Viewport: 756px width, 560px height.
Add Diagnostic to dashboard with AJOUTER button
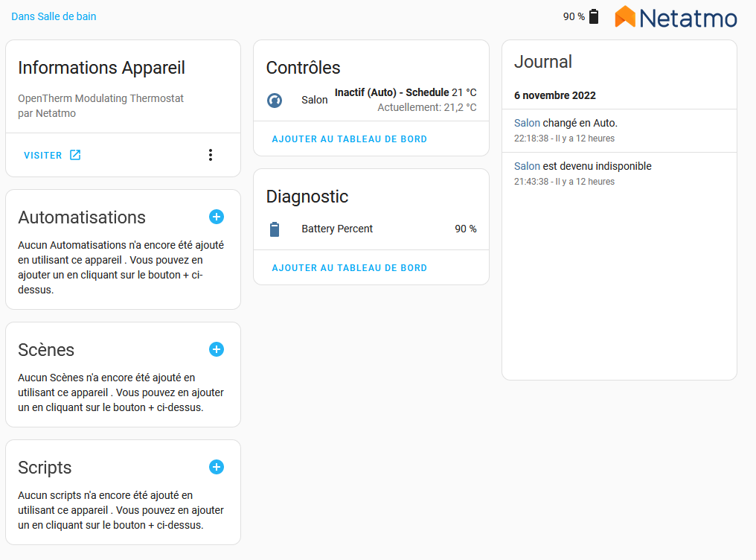(x=350, y=267)
